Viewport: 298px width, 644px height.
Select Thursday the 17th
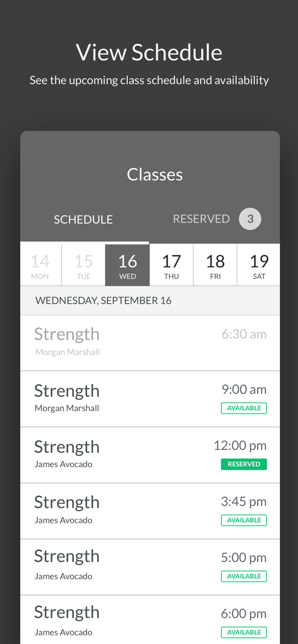[x=171, y=266]
